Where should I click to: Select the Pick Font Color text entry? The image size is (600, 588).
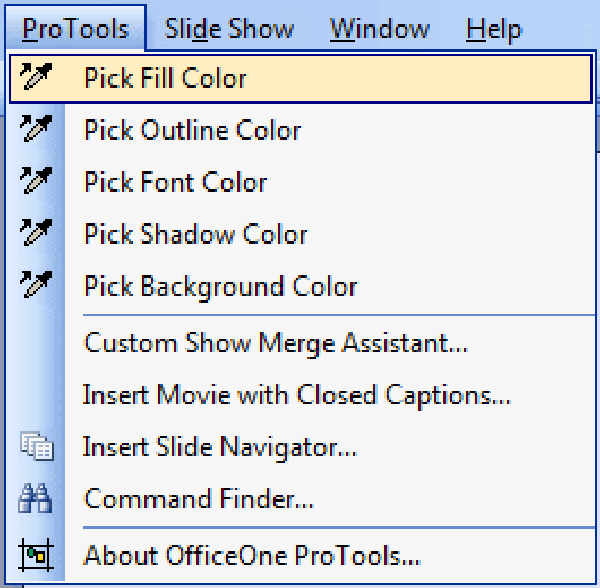pos(176,182)
